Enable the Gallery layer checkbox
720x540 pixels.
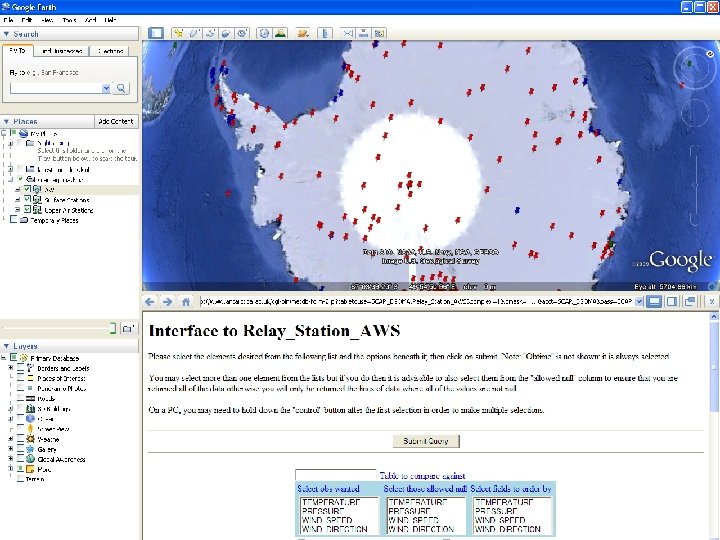pos(20,449)
